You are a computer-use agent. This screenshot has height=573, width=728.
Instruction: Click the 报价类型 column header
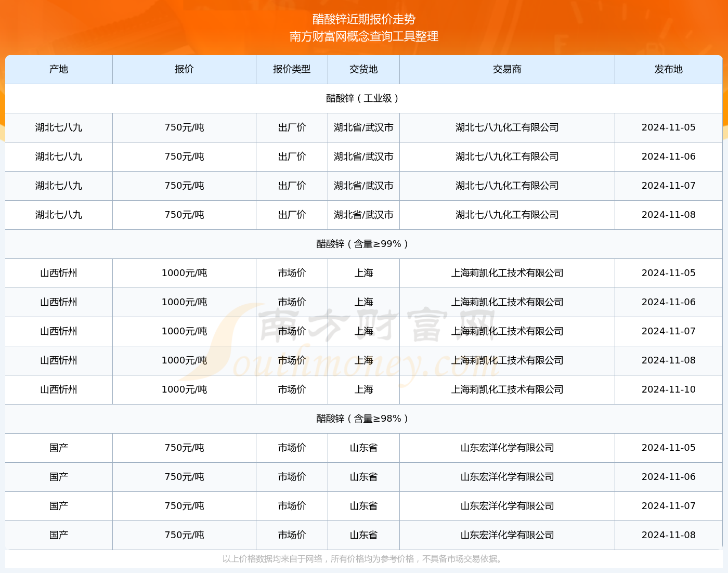pyautogui.click(x=292, y=69)
